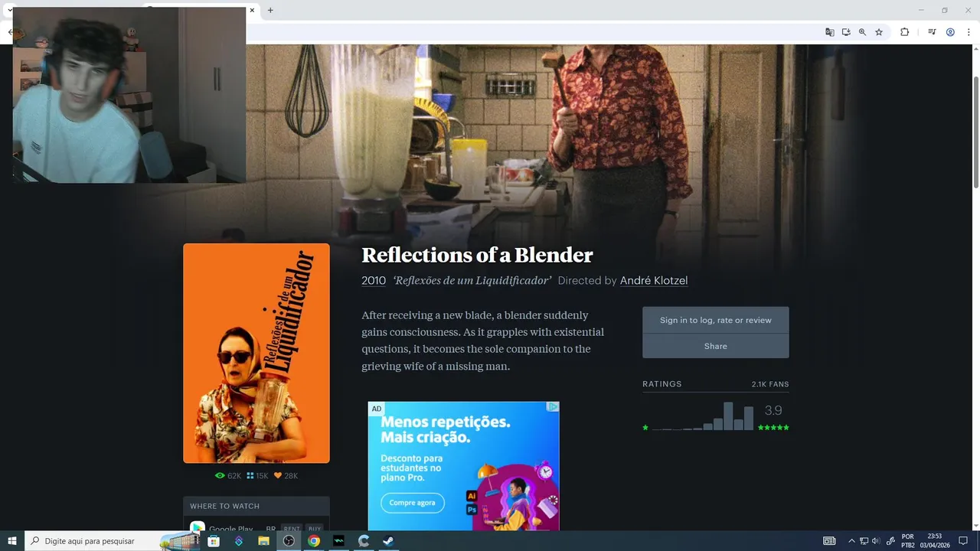The width and height of the screenshot is (980, 551).
Task: Click the webcam overlay video
Action: (129, 95)
